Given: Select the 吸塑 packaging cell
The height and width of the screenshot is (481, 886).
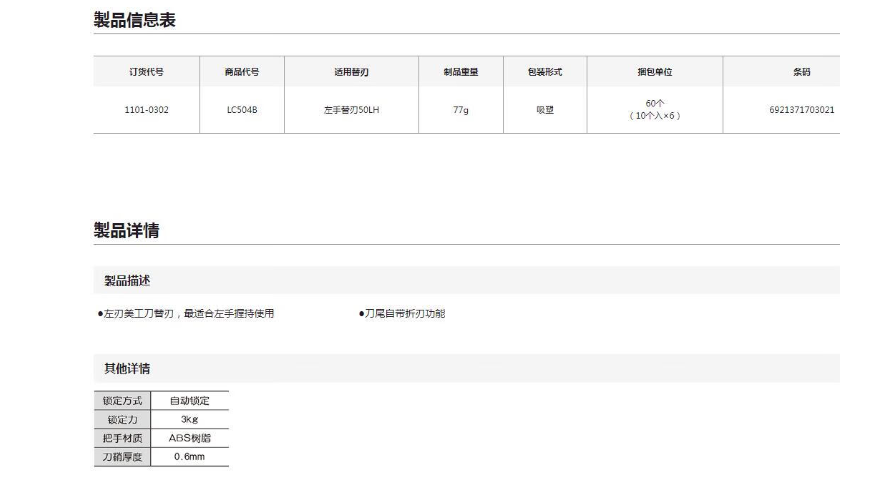Looking at the screenshot, I should [x=545, y=109].
